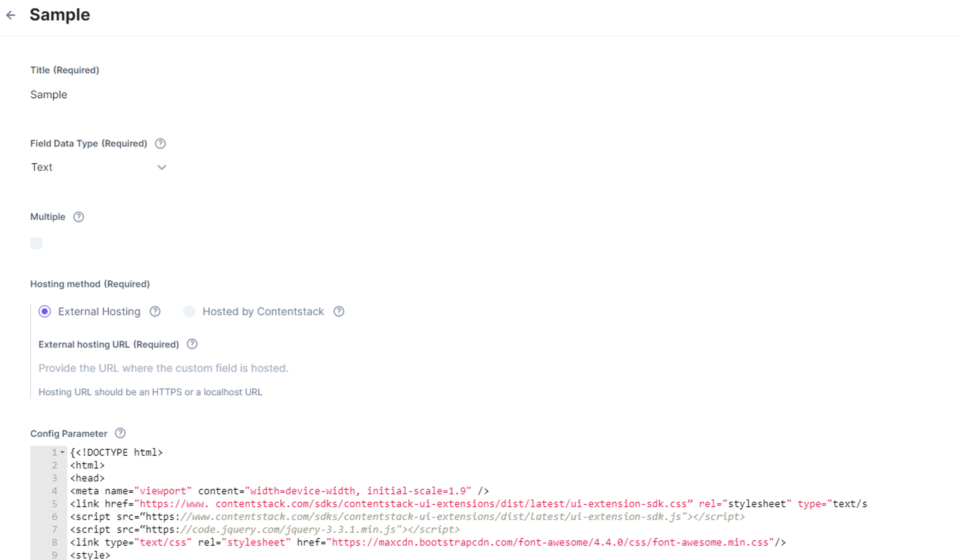The image size is (960, 560).
Task: Show the Multiple help tooltip icon
Action: click(78, 217)
